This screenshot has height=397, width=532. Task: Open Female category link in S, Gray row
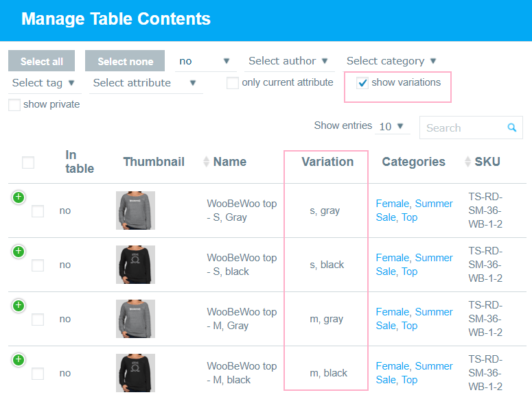392,204
